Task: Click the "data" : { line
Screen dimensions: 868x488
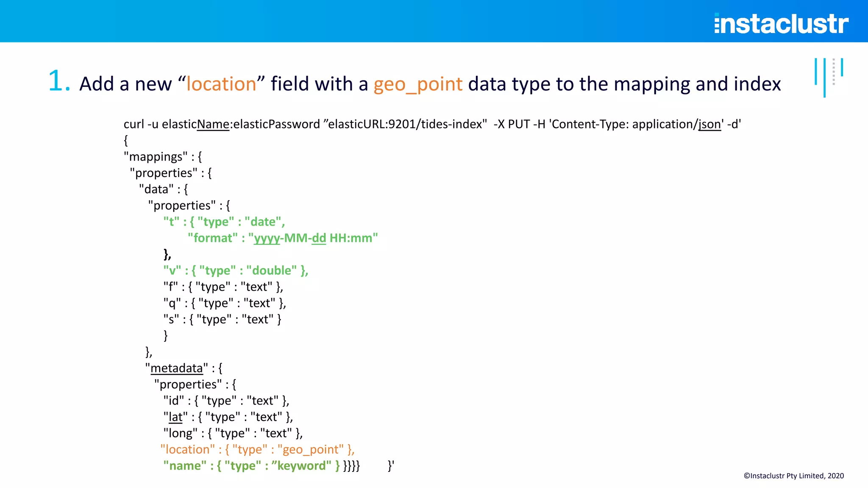Action: (164, 189)
